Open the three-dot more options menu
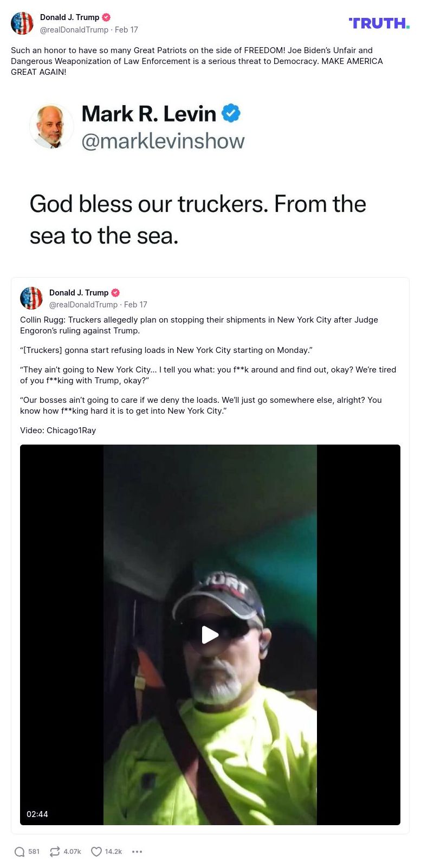Screen dimensions: 421x868 click(x=137, y=852)
